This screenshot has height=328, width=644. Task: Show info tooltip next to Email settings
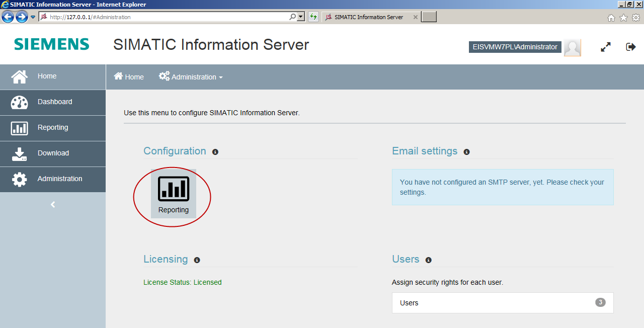pyautogui.click(x=466, y=152)
